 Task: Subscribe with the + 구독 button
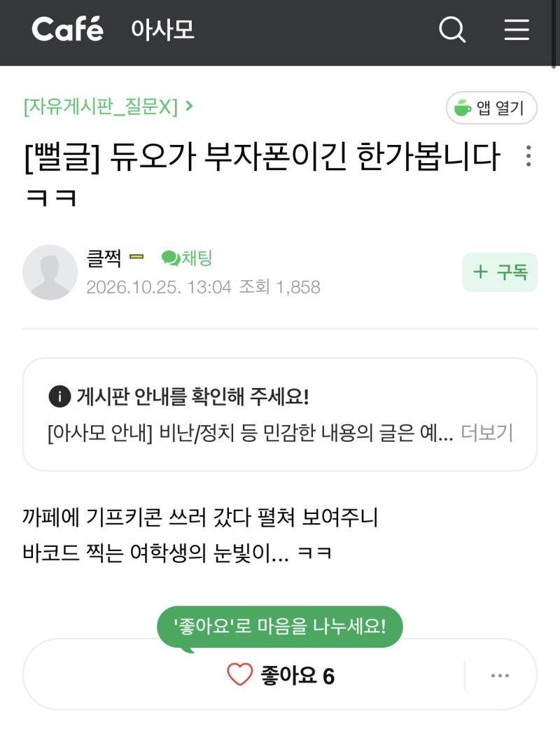coord(500,272)
